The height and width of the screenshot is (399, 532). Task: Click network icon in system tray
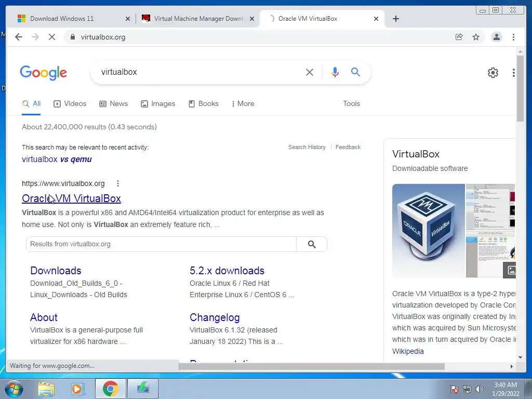coord(467,389)
